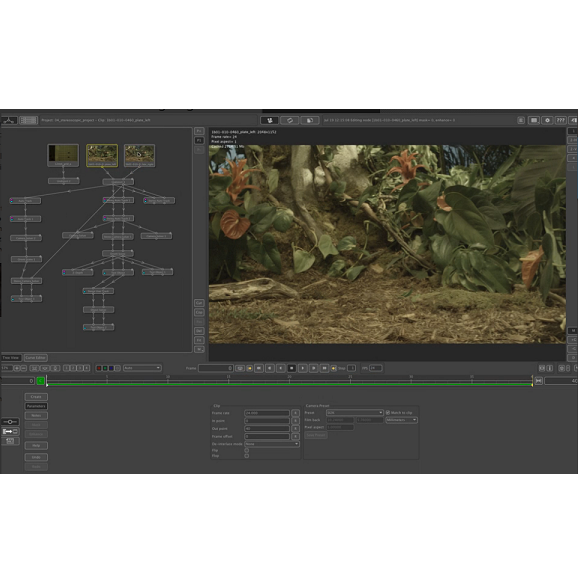Click the stop playback button
Image resolution: width=579 pixels, height=579 pixels.
point(292,368)
